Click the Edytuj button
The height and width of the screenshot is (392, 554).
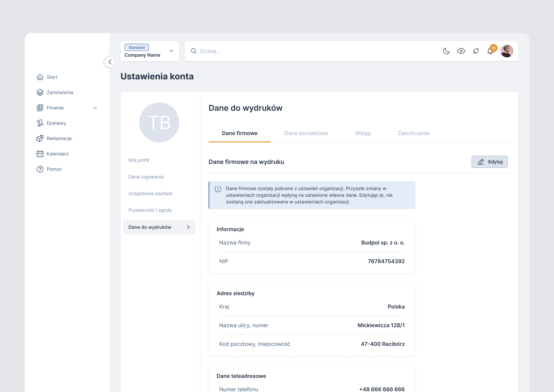coord(489,162)
